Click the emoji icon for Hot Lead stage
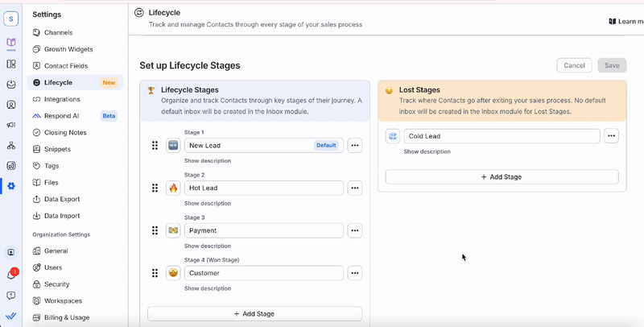 [173, 188]
